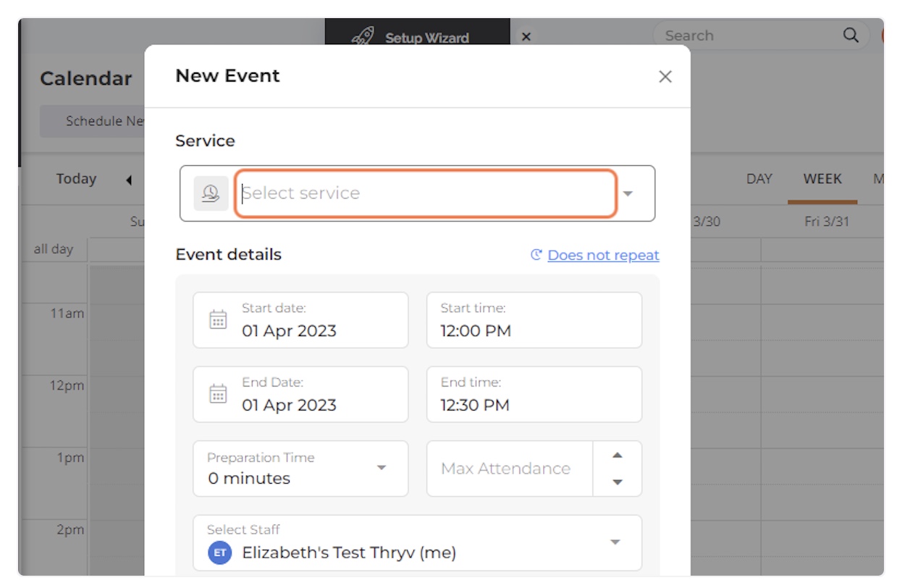This screenshot has height=588, width=918.
Task: Click the search magnifier icon
Action: (851, 35)
